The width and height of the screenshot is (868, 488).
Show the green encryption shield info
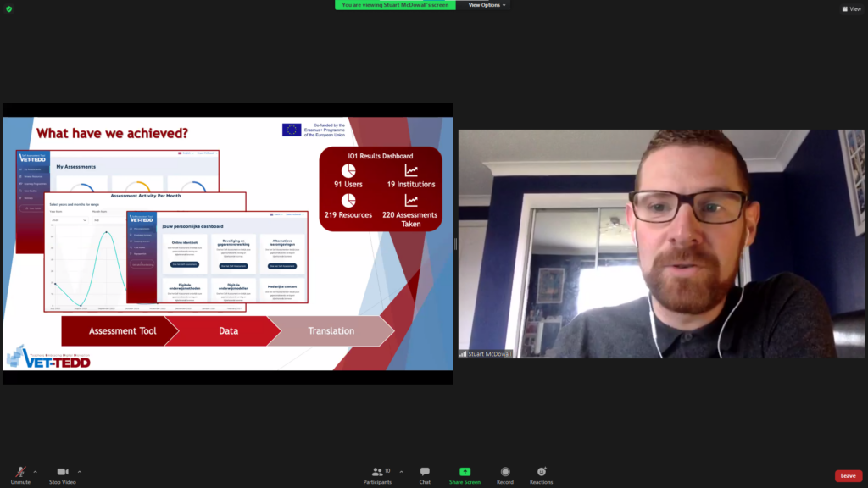pos(8,8)
